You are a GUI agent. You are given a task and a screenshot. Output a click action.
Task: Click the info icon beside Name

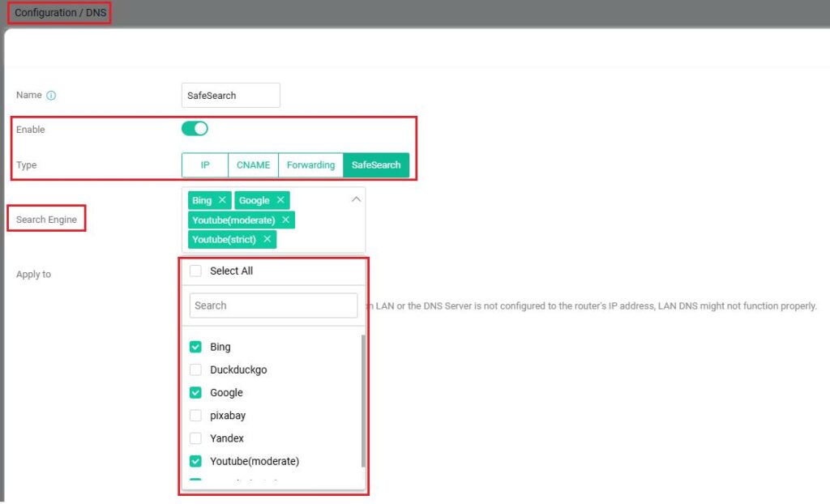pyautogui.click(x=51, y=96)
